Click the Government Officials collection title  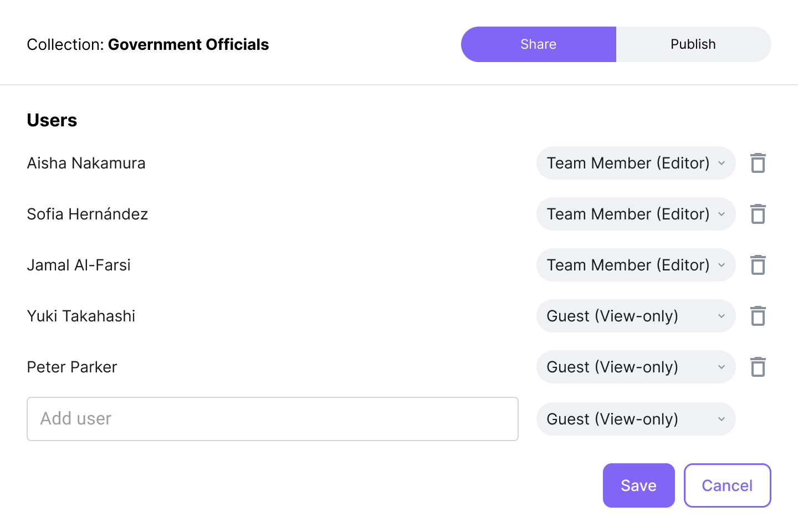coord(188,44)
